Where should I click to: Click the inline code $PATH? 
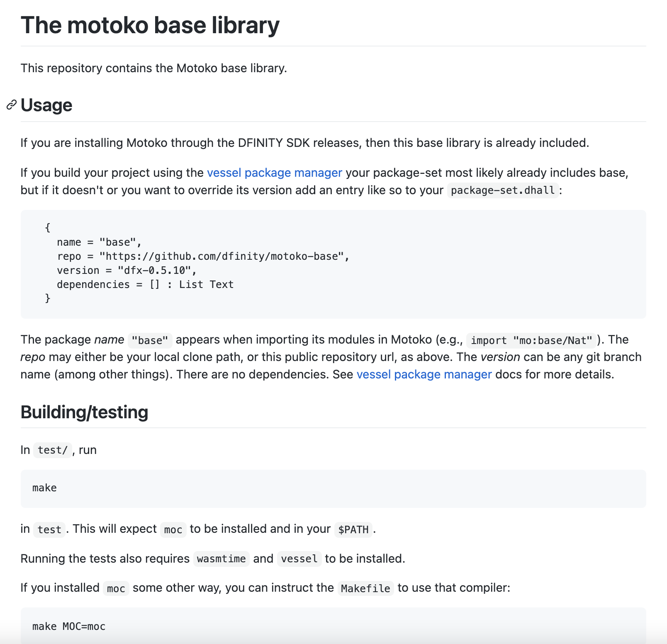coord(353,529)
